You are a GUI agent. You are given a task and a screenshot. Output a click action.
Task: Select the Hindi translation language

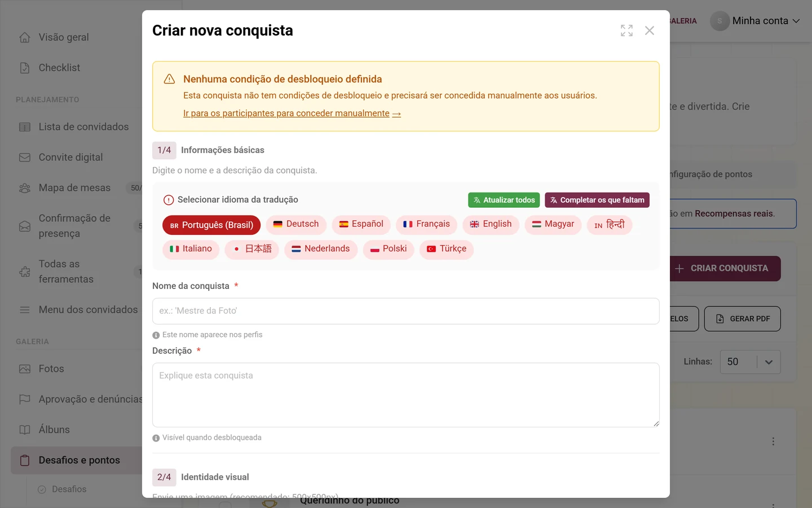[x=610, y=225]
